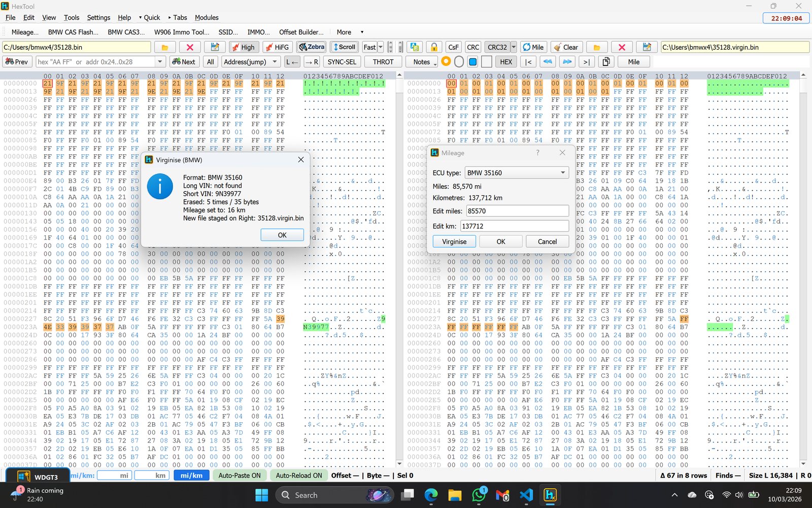Click the copy pages icon
Image resolution: width=812 pixels, height=508 pixels.
coord(605,62)
